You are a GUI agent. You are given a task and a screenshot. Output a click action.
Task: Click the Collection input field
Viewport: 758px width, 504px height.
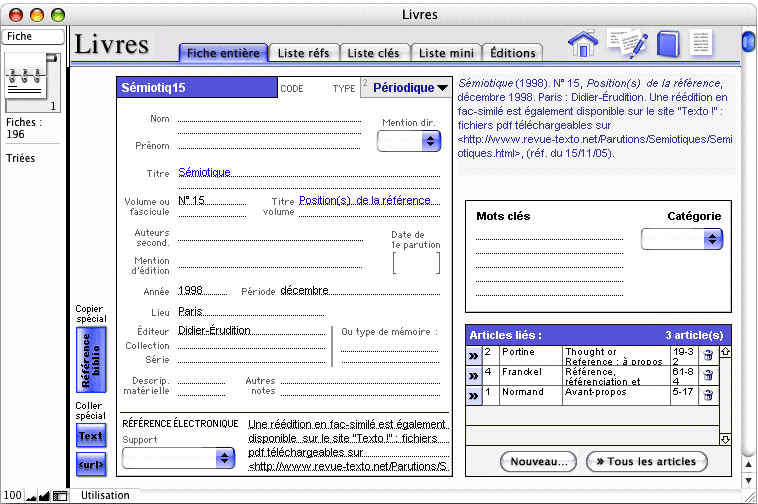(x=251, y=345)
